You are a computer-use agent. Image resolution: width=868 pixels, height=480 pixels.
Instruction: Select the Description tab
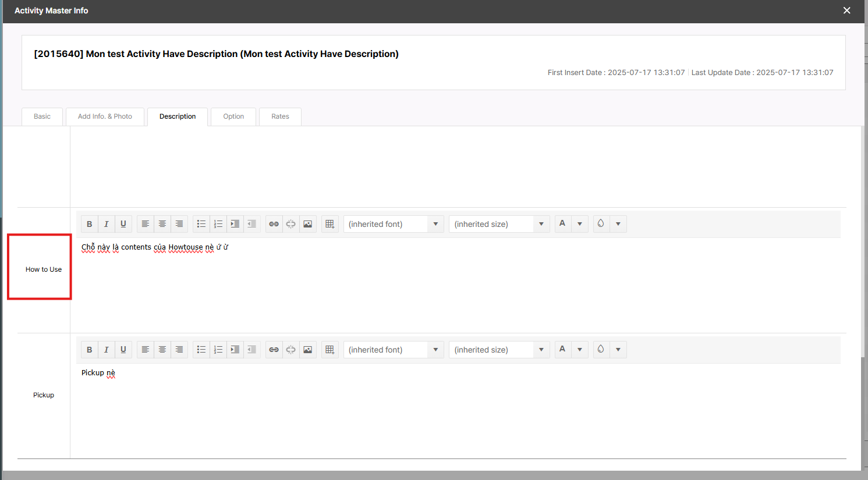click(x=178, y=116)
